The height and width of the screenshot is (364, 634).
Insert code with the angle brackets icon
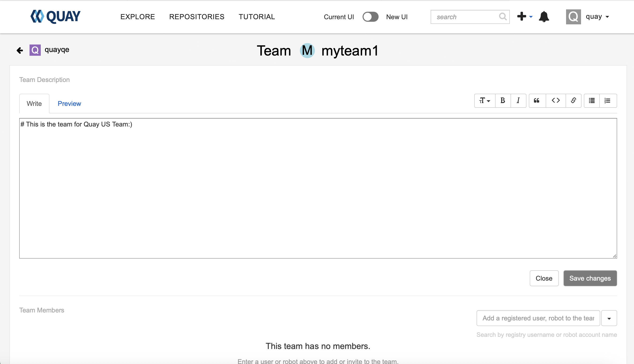point(556,100)
